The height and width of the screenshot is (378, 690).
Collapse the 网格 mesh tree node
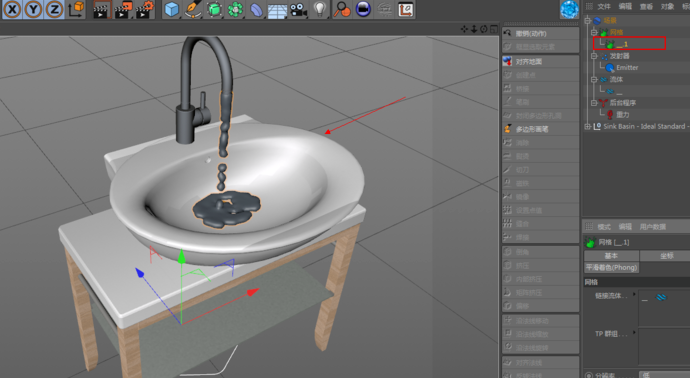594,32
